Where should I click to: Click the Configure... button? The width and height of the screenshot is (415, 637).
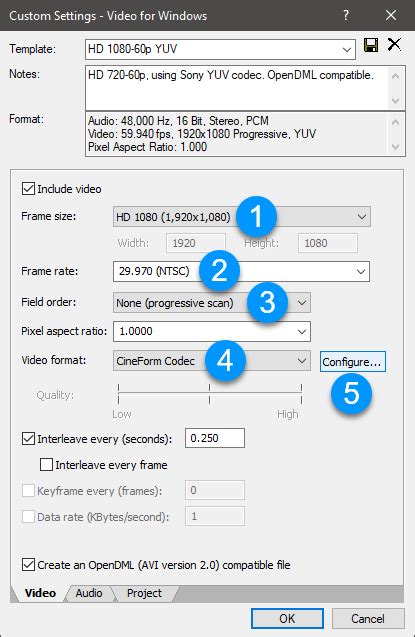pos(352,362)
